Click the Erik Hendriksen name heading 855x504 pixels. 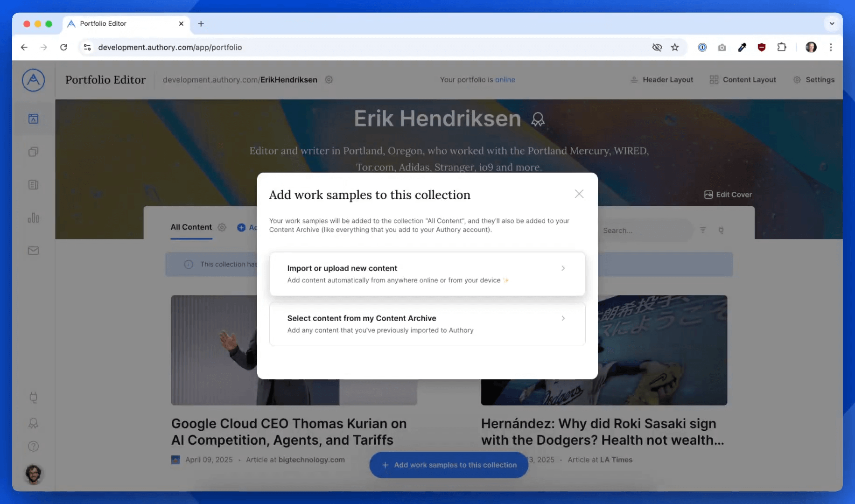click(x=437, y=119)
